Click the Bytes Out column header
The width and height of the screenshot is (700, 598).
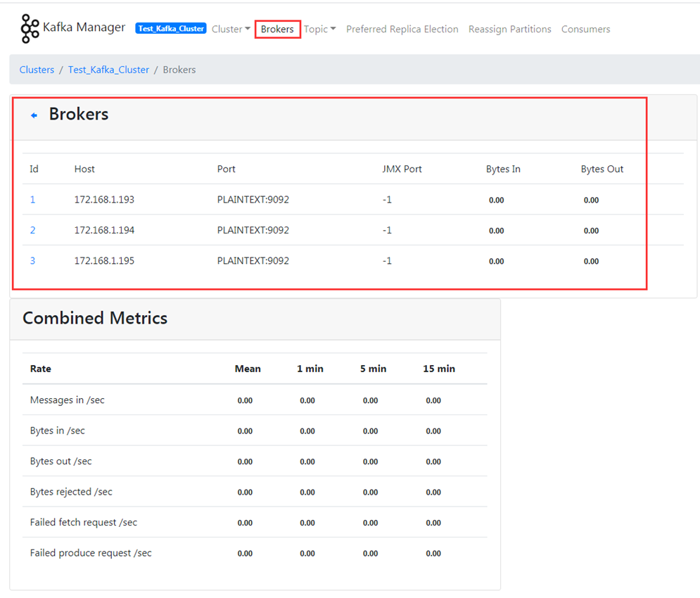click(602, 169)
